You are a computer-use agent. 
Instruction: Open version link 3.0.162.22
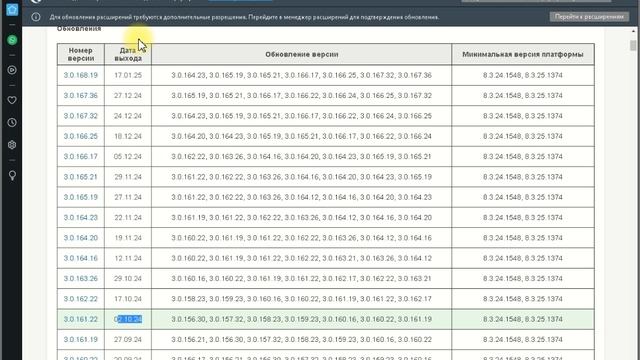pos(80,299)
